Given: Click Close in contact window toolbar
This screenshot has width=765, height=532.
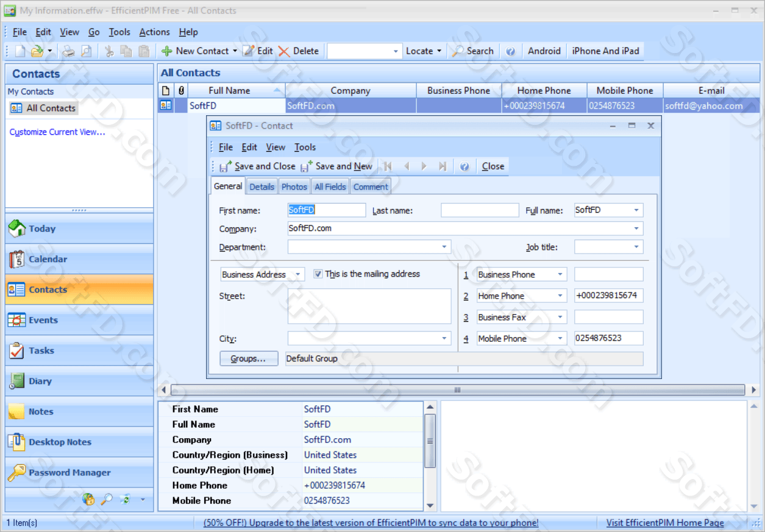Looking at the screenshot, I should pos(493,166).
